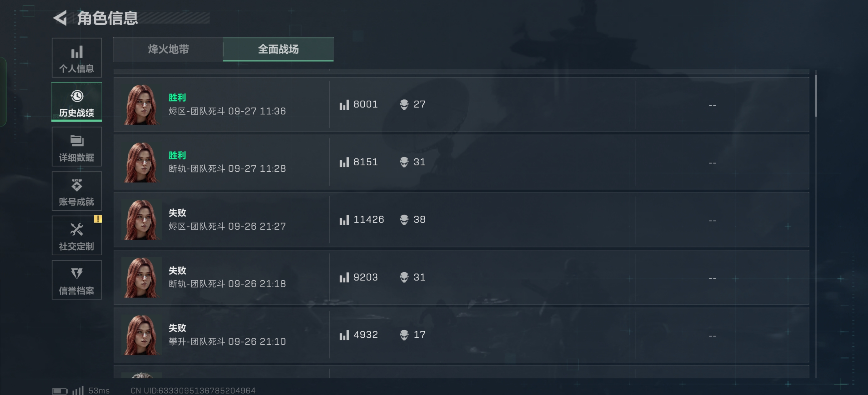868x395 pixels.
Task: Select the 历史战绩 clock icon
Action: 77,97
